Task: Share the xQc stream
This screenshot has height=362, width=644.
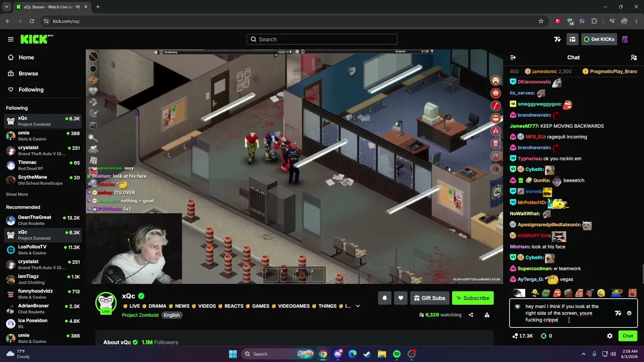Action: [x=471, y=315]
